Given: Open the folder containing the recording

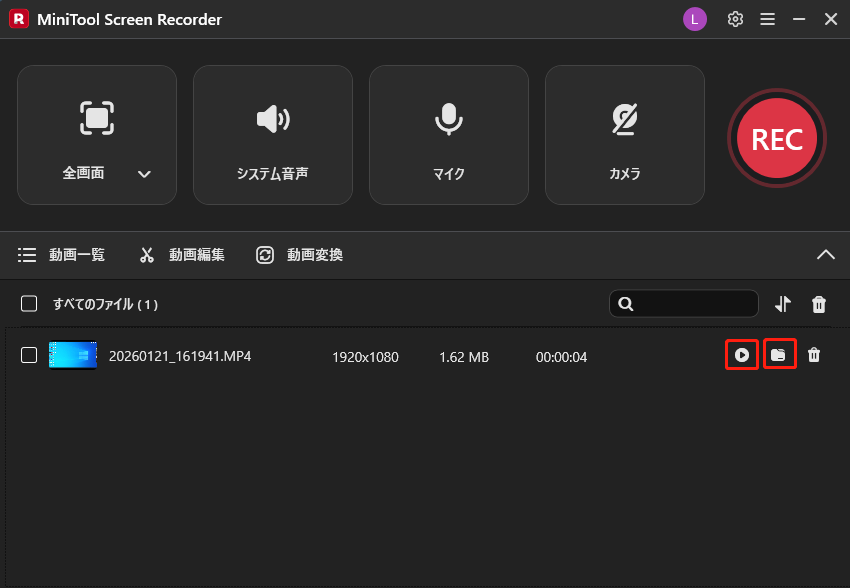Looking at the screenshot, I should pyautogui.click(x=780, y=354).
